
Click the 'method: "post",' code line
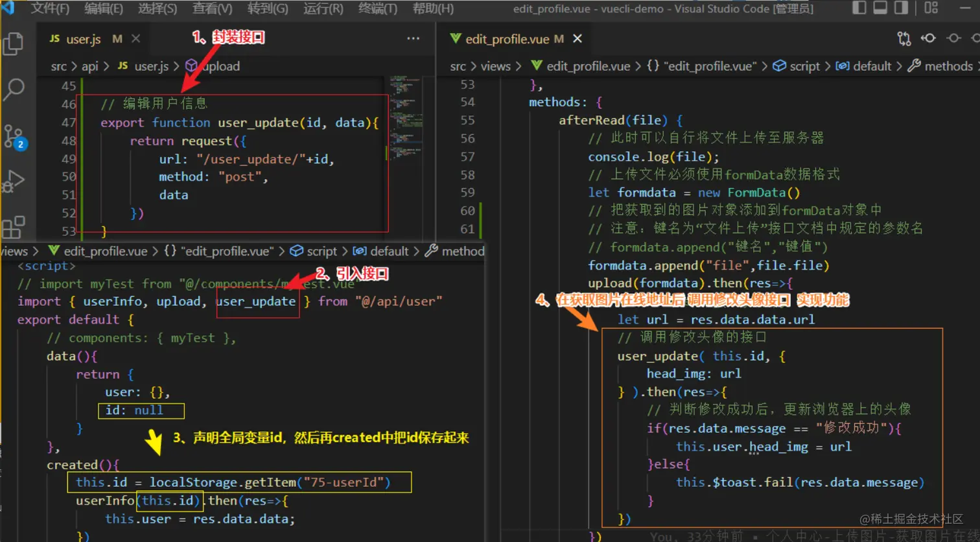point(213,176)
